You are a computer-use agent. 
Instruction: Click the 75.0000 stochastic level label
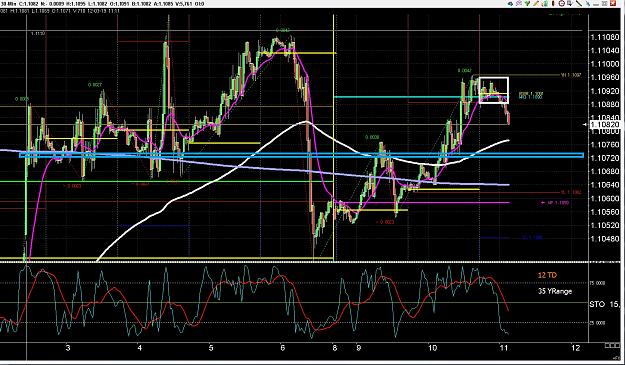pos(597,283)
